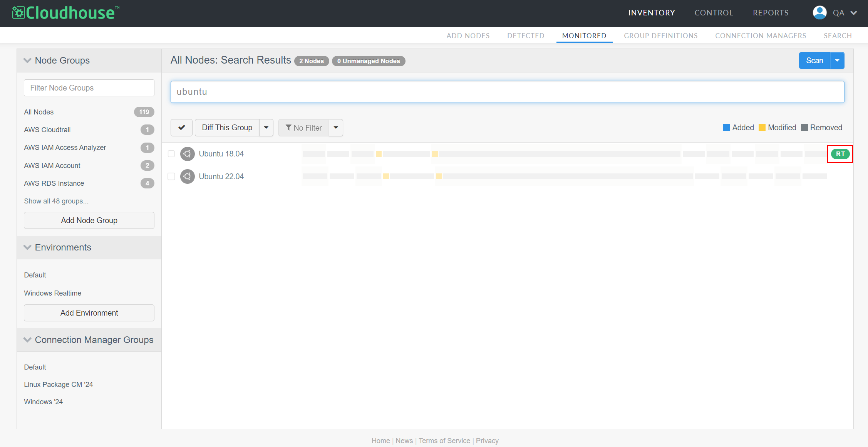Collapse the Node Groups section
This screenshot has height=447, width=868.
(27, 60)
